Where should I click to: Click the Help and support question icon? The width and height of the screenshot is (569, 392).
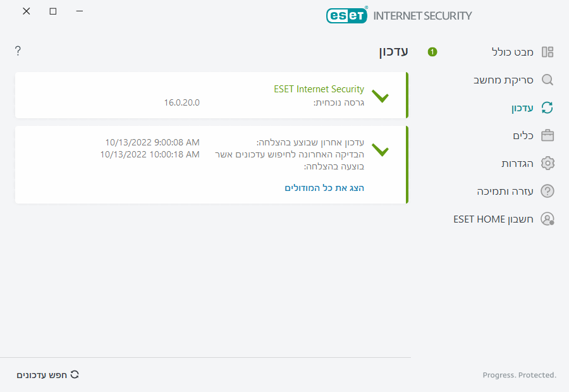point(548,191)
